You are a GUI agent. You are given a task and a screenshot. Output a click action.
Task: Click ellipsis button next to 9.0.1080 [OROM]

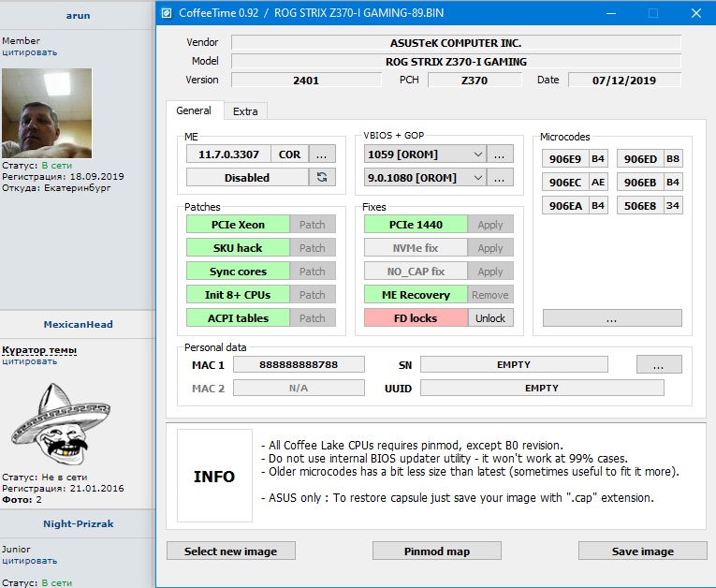500,178
